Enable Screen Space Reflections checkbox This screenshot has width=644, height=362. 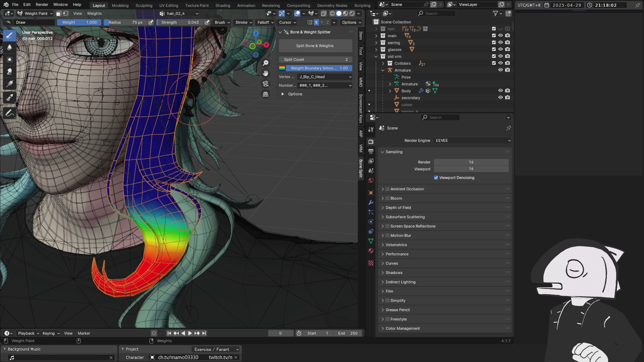[387, 226]
